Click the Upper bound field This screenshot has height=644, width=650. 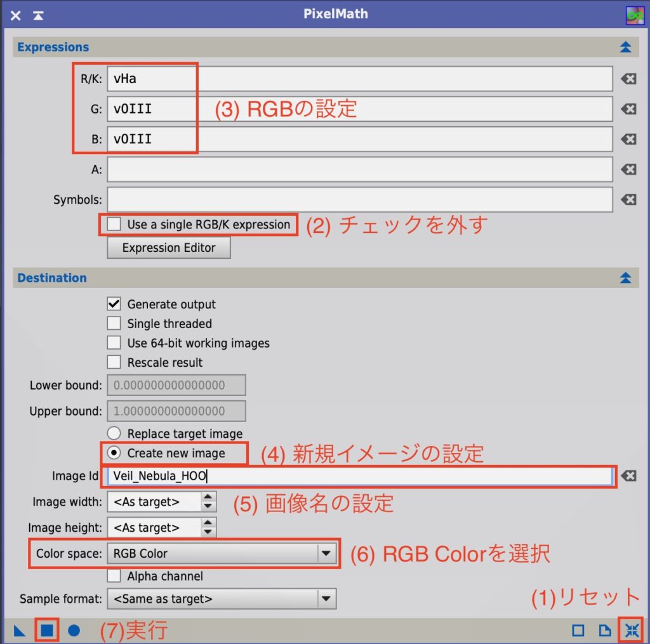tap(176, 411)
